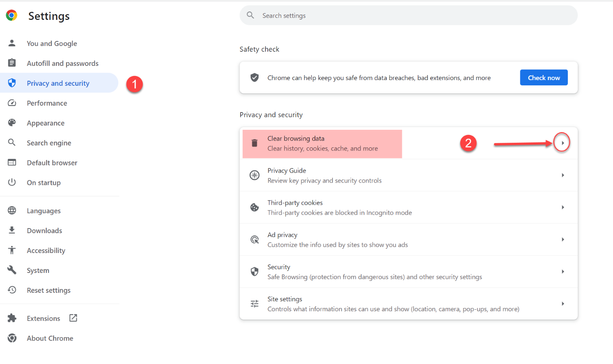Go to Downloads settings
Image resolution: width=613 pixels, height=364 pixels.
tap(44, 230)
